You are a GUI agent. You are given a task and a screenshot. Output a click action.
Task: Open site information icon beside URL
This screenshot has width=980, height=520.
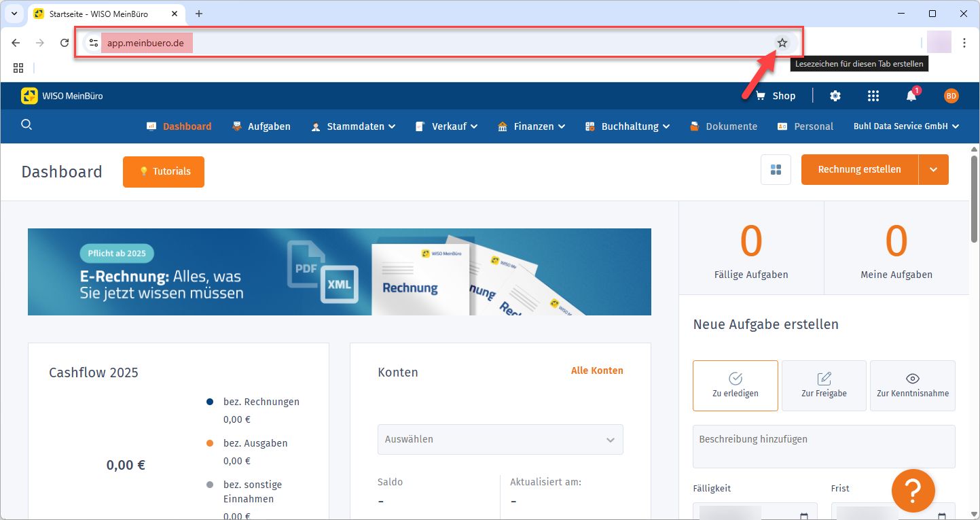point(94,43)
